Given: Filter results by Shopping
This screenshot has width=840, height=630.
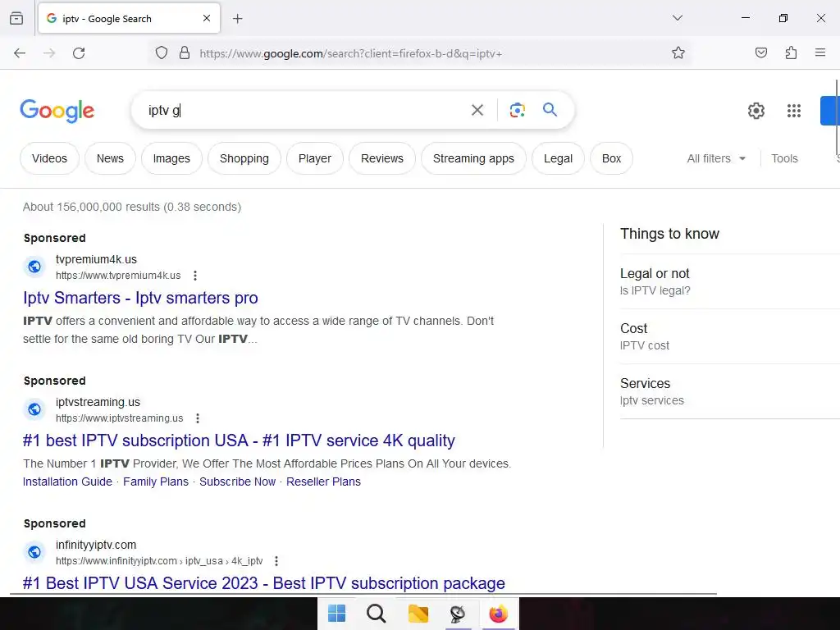Looking at the screenshot, I should (x=244, y=158).
